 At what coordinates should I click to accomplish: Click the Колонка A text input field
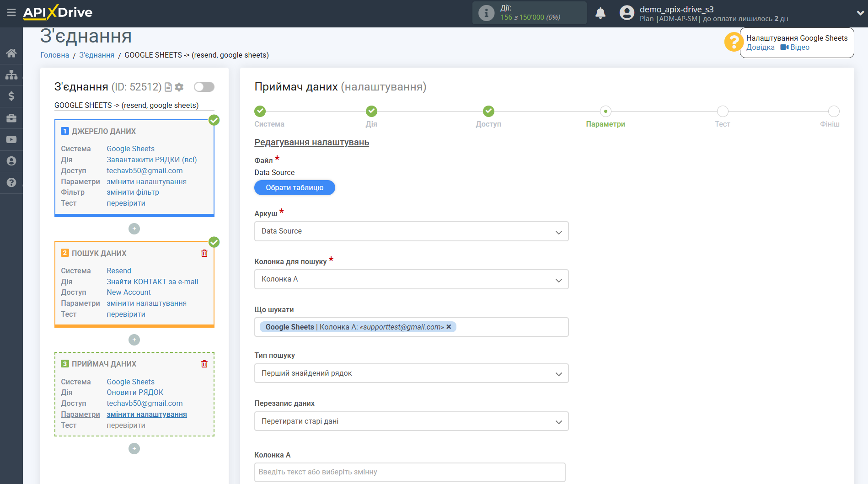410,472
